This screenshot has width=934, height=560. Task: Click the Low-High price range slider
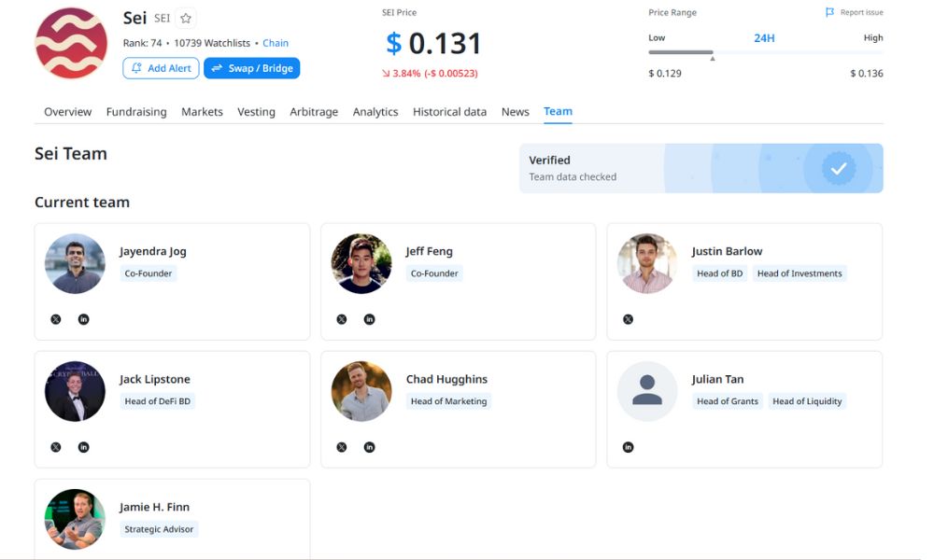click(x=765, y=53)
